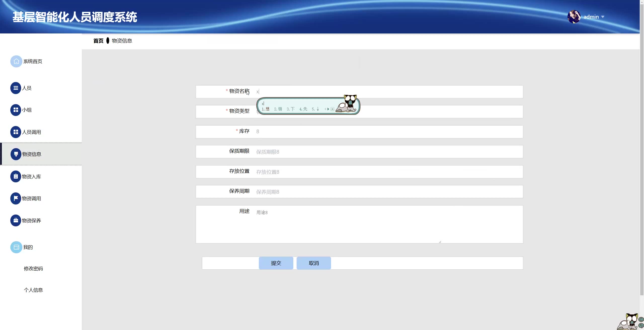644x330 pixels.
Task: Click the 首页 breadcrumb link
Action: [98, 41]
